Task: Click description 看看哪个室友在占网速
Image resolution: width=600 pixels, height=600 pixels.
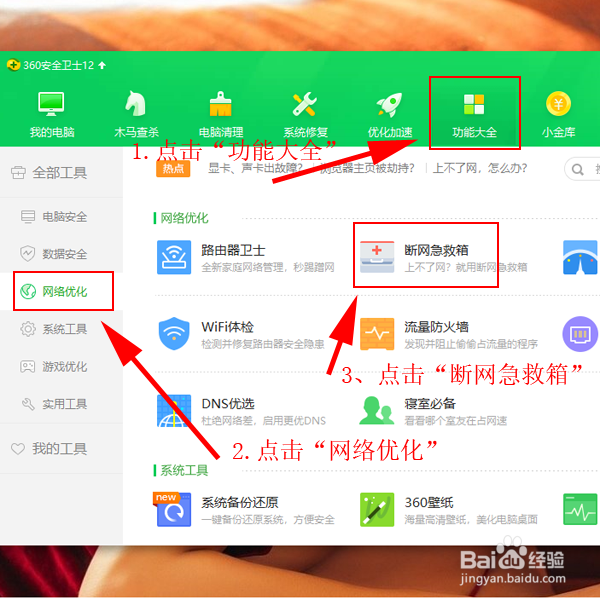Action: pyautogui.click(x=456, y=421)
